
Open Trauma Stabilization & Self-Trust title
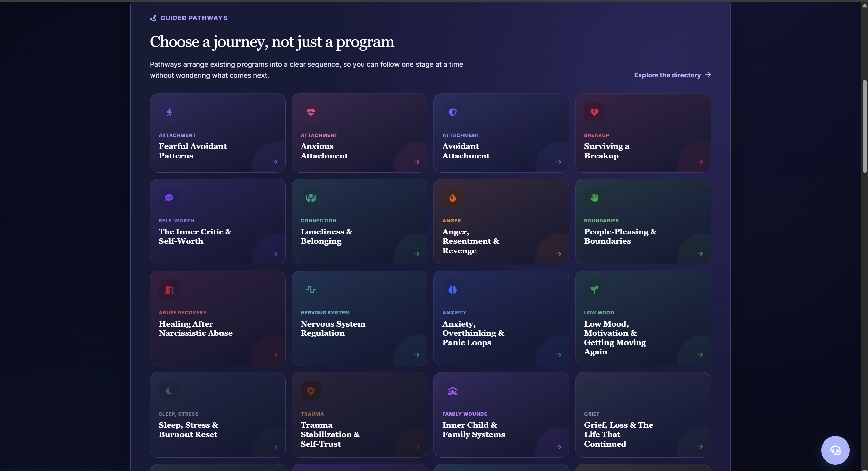tap(330, 434)
